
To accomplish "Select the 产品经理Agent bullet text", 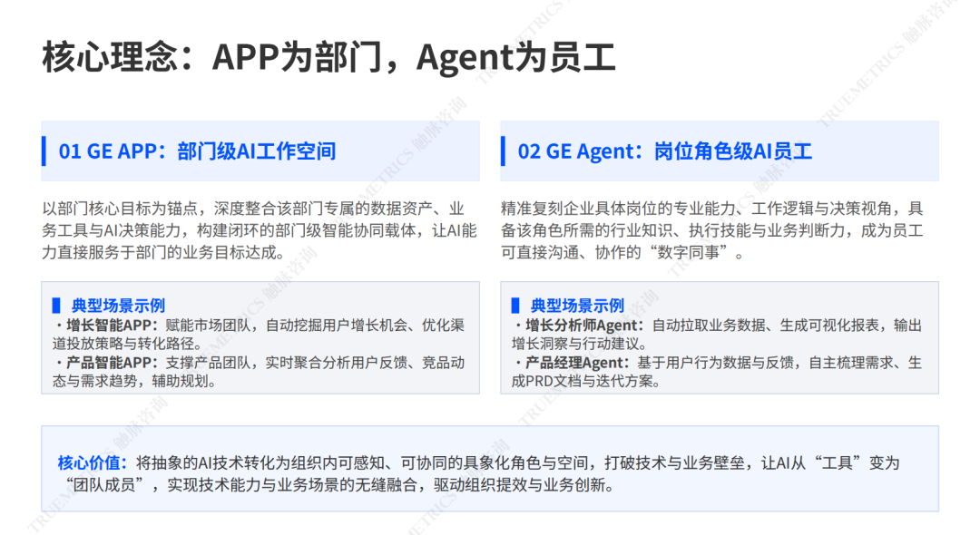I will click(717, 372).
